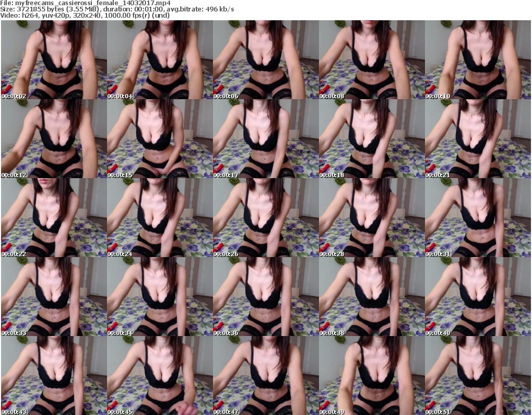The width and height of the screenshot is (532, 415).
Task: Click the 'File:' name line in the header
Action: tap(86, 3)
